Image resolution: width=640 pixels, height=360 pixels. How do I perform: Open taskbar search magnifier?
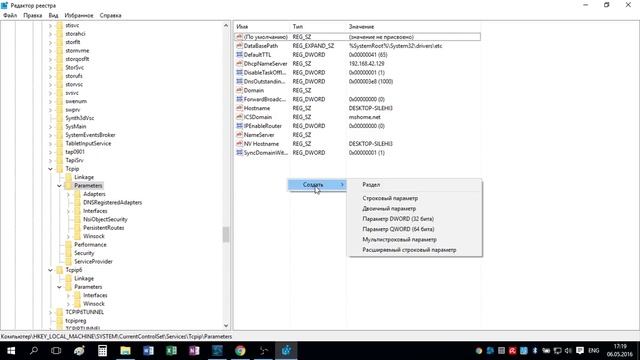coord(34,351)
